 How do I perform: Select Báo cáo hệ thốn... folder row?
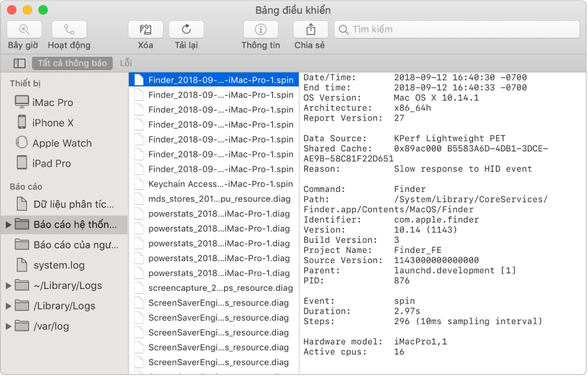pos(64,225)
